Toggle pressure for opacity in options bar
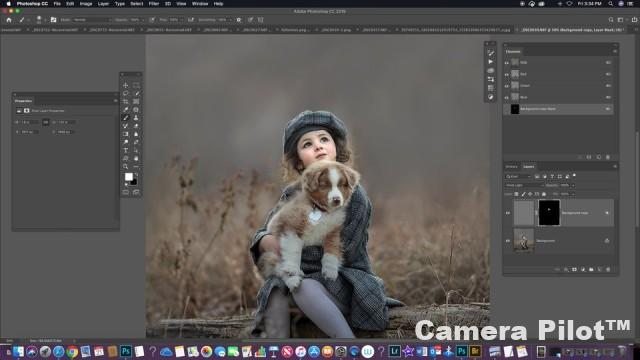The height and width of the screenshot is (360, 640). tap(152, 20)
